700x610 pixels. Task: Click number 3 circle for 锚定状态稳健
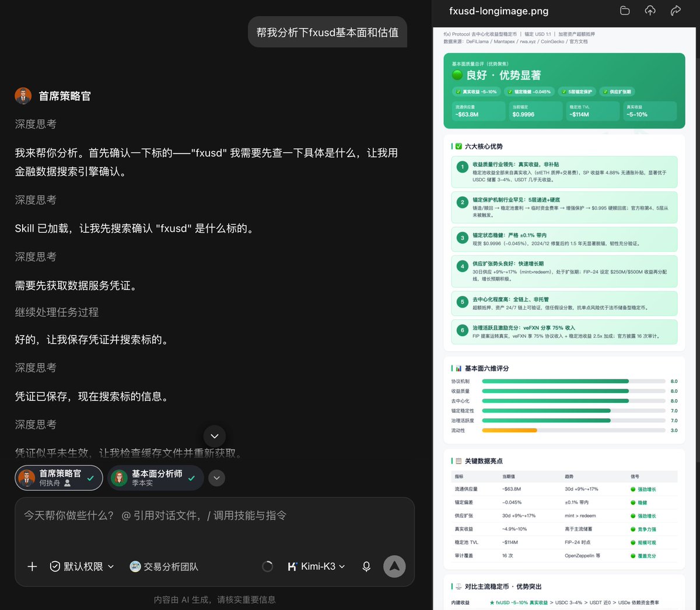coord(463,238)
